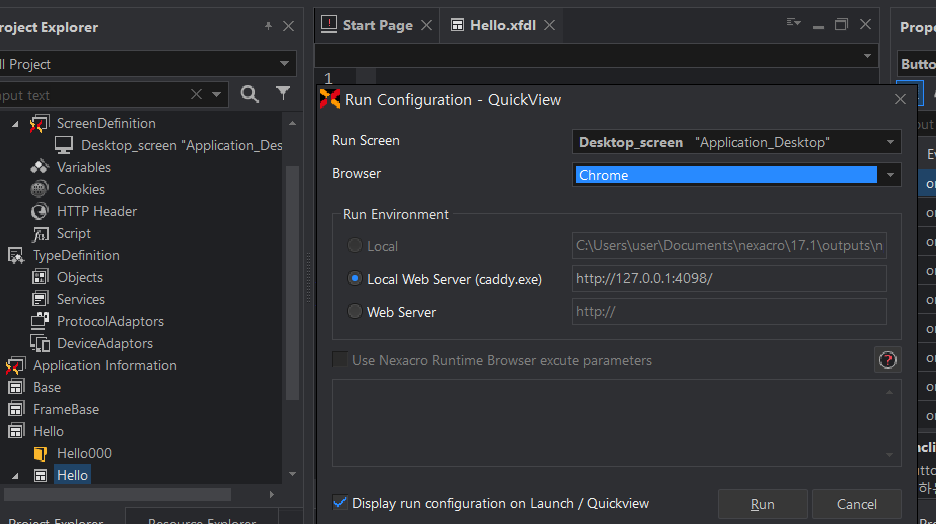
Task: Click the DeviceAdaptors icon
Action: click(40, 343)
